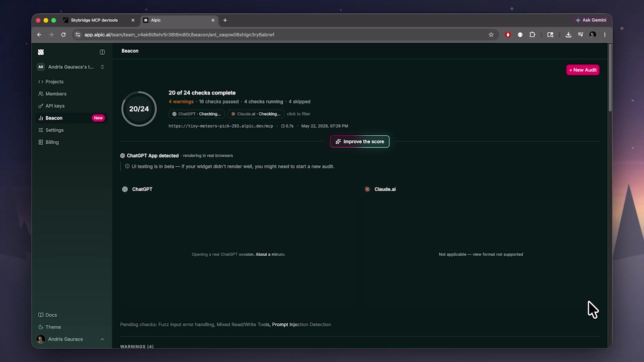Open the browser Downloads
The image size is (644, 362).
569,35
